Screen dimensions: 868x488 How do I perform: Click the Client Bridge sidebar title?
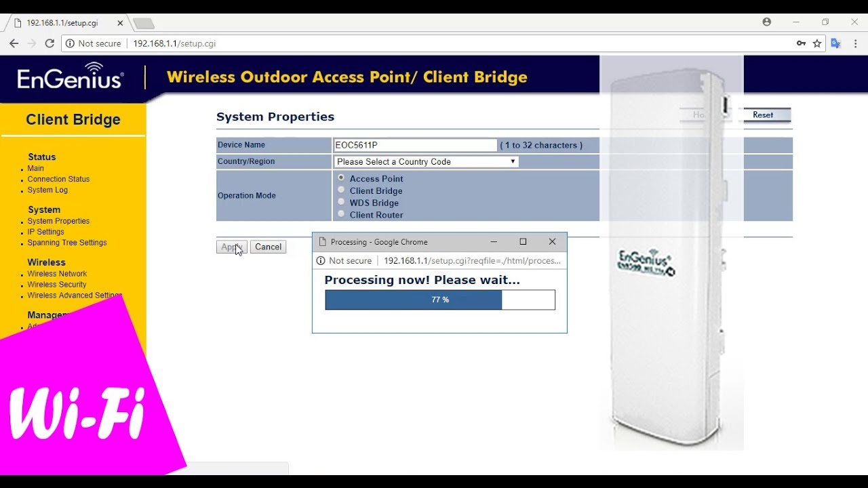[x=73, y=120]
